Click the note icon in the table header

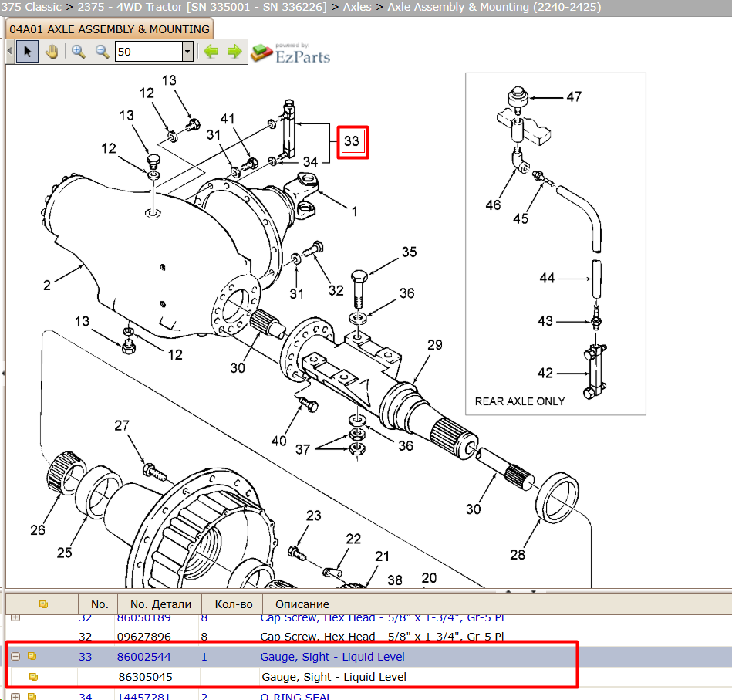[43, 604]
